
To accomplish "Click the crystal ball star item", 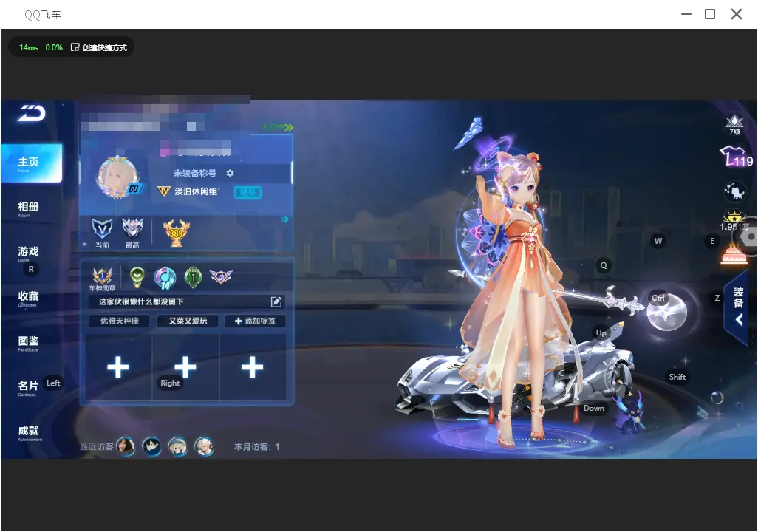I will [x=667, y=312].
